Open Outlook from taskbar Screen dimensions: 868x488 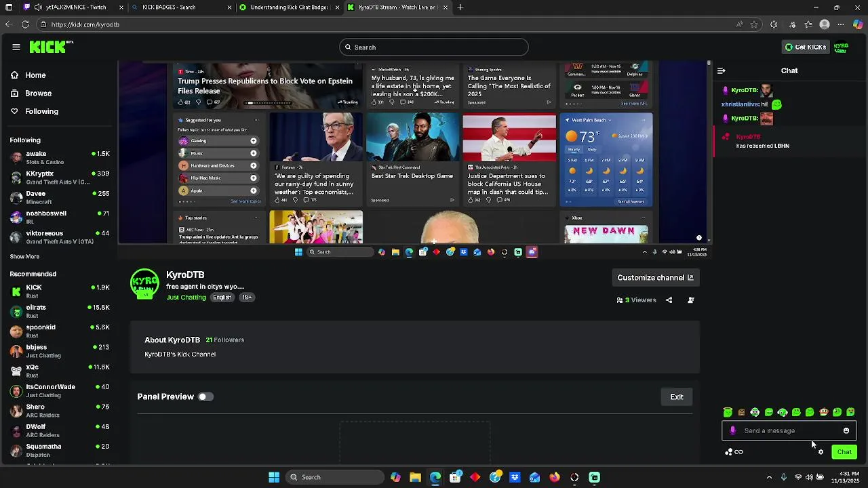pos(534,477)
